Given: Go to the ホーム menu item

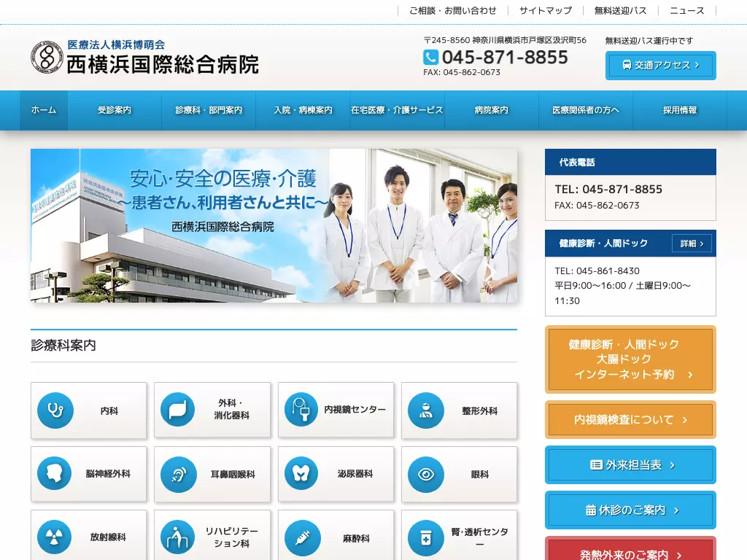Looking at the screenshot, I should coord(44,110).
